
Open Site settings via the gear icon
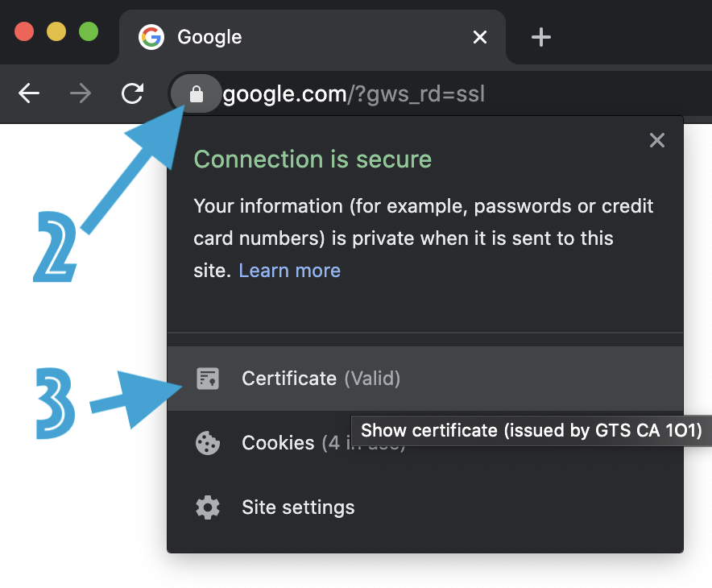(208, 507)
